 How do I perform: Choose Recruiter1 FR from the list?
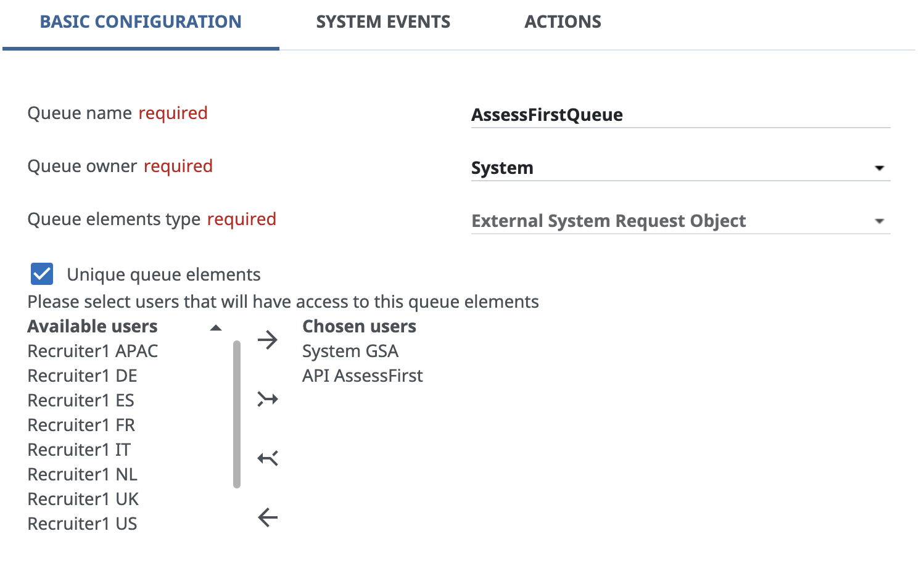point(81,425)
